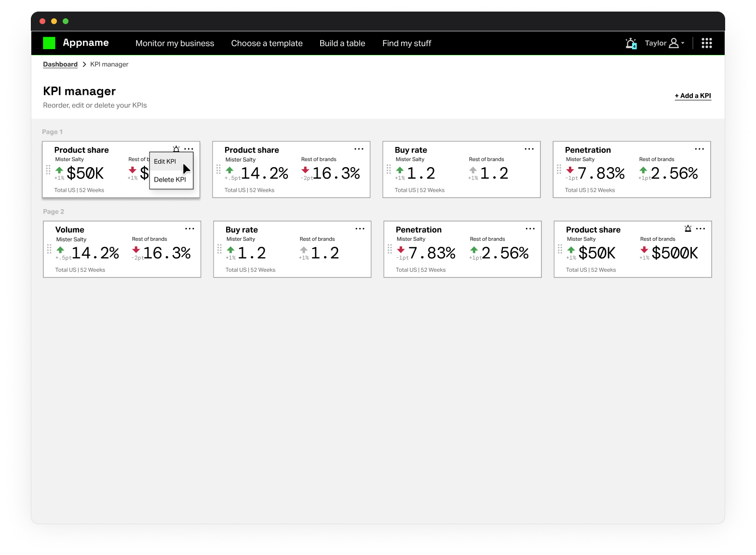
Task: Click the Add a KPI link
Action: point(692,96)
